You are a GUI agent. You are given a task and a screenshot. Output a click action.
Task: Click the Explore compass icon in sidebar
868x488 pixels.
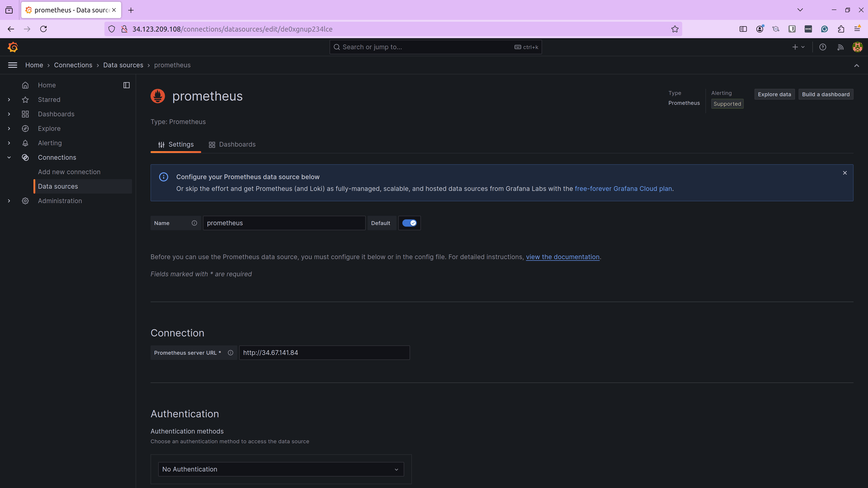point(25,129)
